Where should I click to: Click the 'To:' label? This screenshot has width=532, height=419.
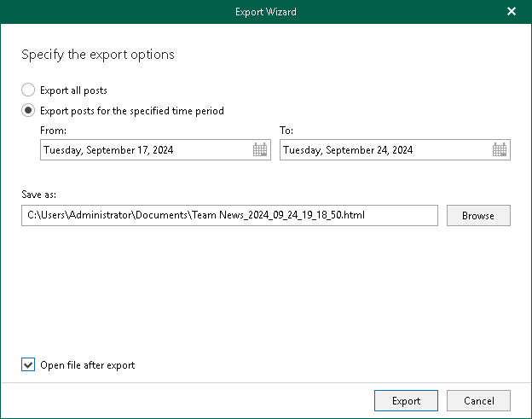(x=286, y=130)
